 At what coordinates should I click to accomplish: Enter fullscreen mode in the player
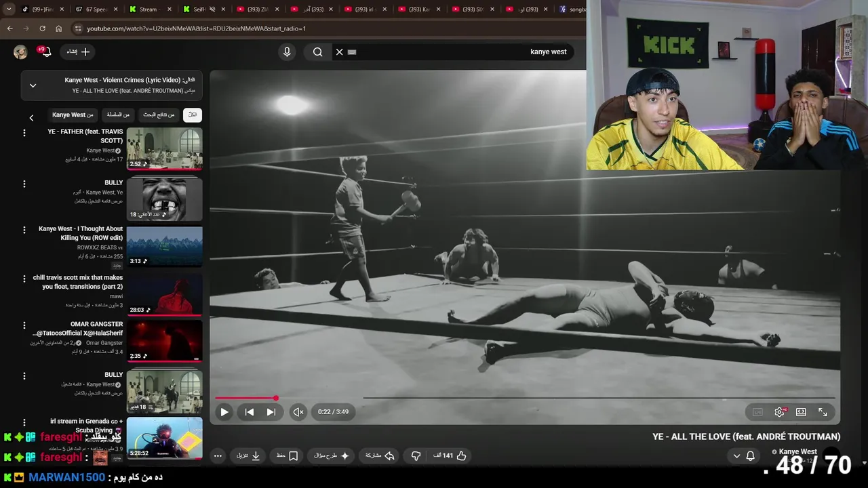click(823, 412)
